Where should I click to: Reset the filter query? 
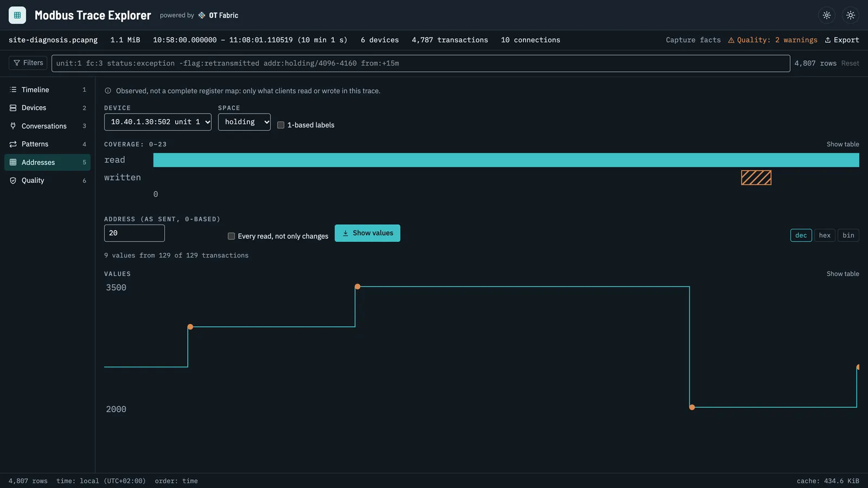click(x=850, y=63)
